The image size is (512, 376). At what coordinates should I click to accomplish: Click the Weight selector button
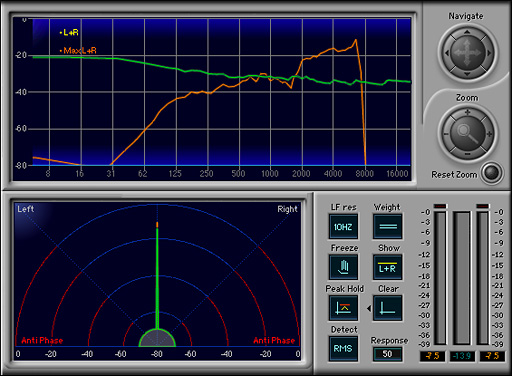pos(388,227)
